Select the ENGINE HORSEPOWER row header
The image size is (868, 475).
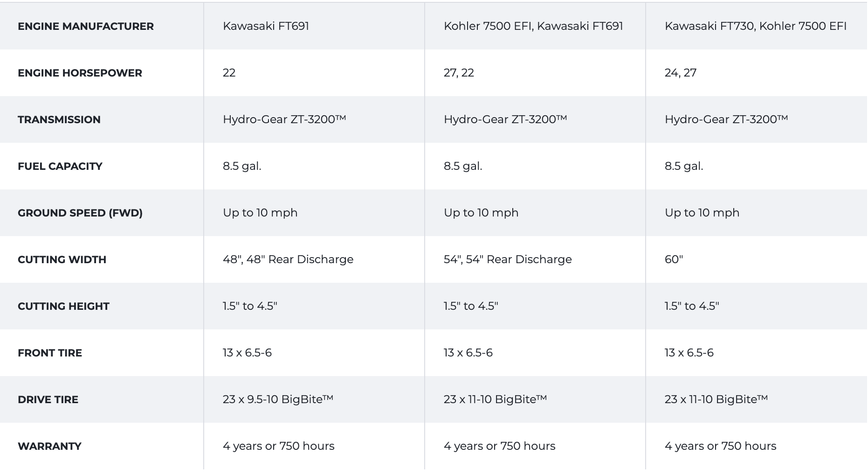(80, 73)
